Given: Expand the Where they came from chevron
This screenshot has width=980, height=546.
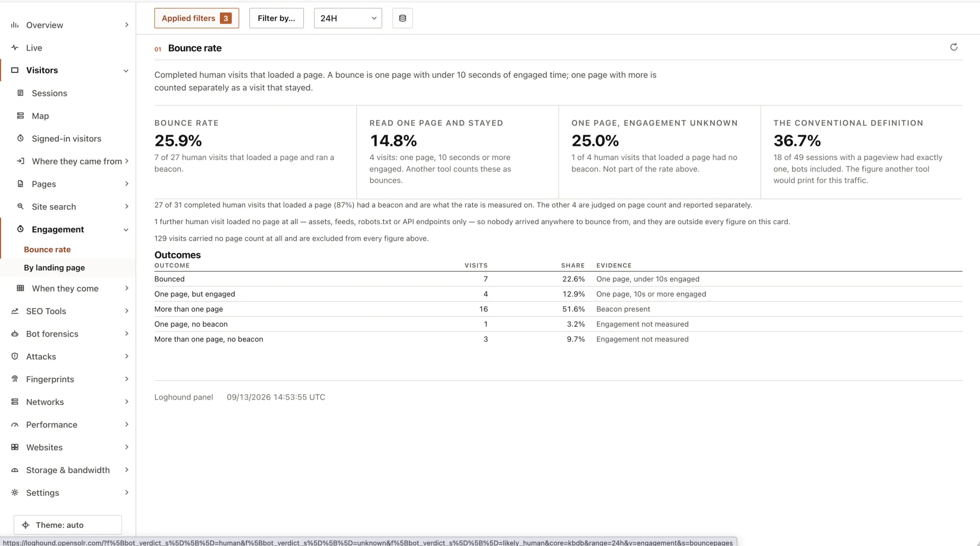Looking at the screenshot, I should click(126, 161).
